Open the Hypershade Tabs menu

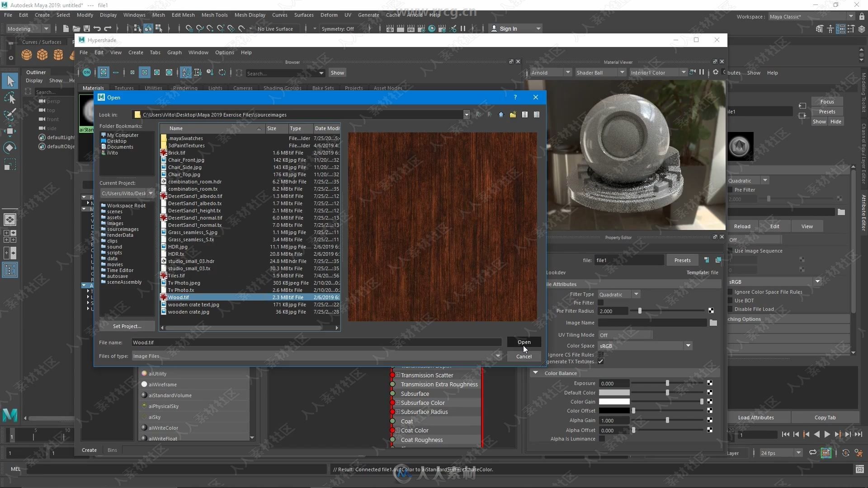pos(155,52)
